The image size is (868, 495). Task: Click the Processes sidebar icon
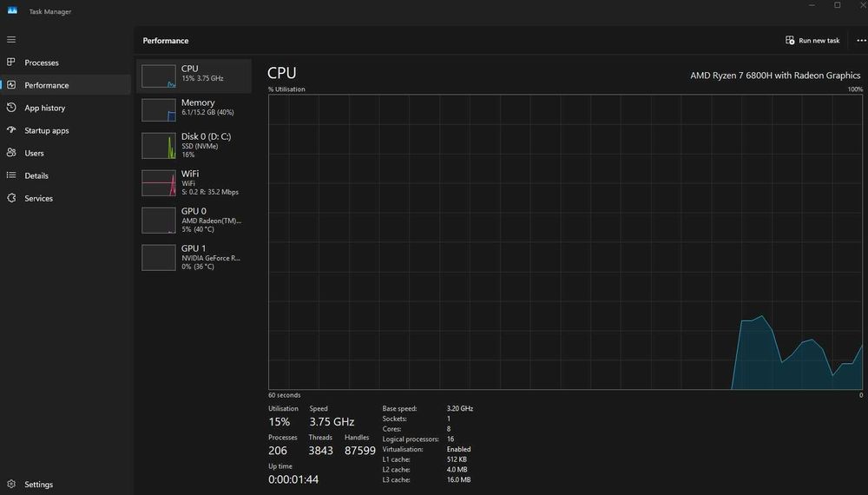11,62
